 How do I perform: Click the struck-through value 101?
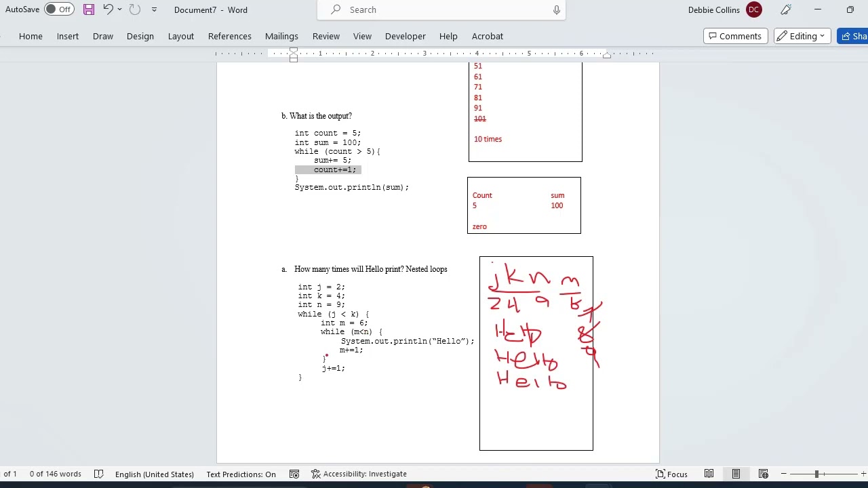[x=479, y=119]
